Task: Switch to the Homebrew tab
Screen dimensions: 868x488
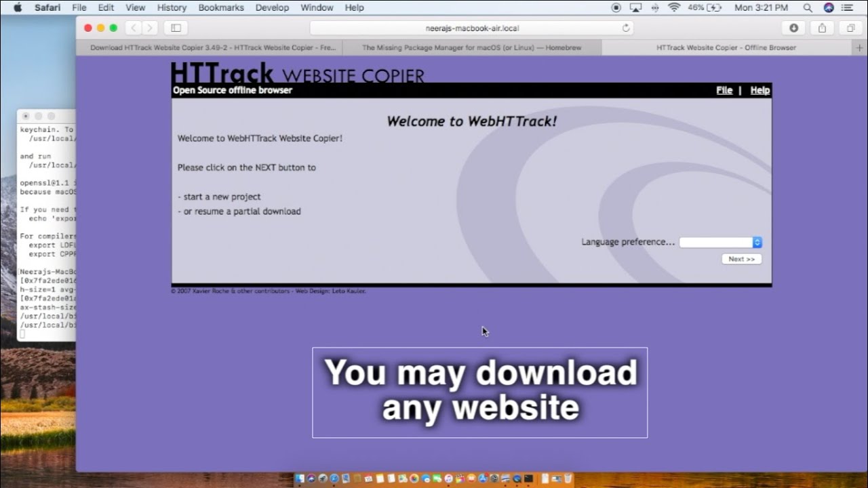Action: click(472, 47)
